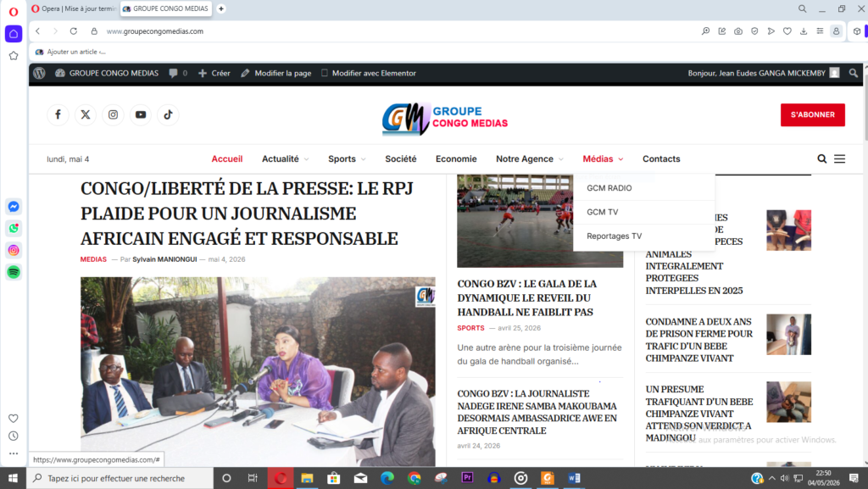Open the Instagram social icon in header
This screenshot has width=868, height=489.
113,114
